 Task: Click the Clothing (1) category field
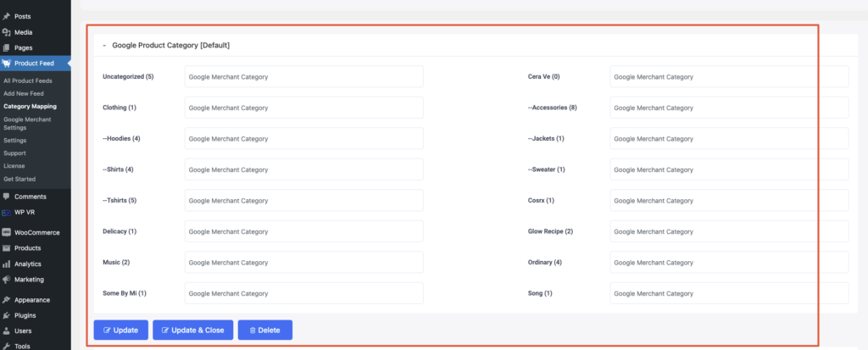point(304,108)
